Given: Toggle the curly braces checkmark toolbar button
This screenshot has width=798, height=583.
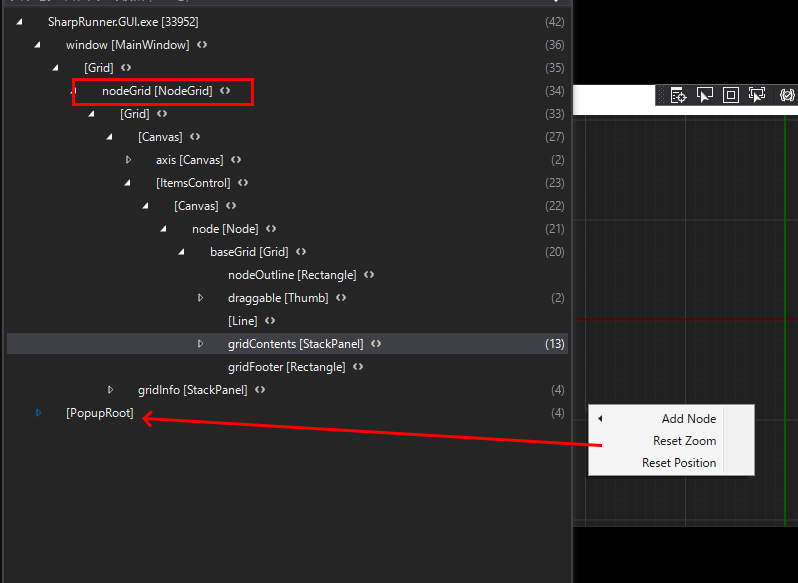Looking at the screenshot, I should click(787, 95).
